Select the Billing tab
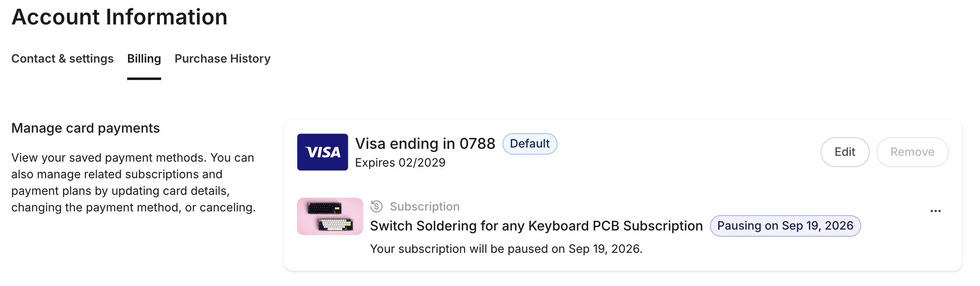Viewport: 980px width, 286px height. (144, 58)
